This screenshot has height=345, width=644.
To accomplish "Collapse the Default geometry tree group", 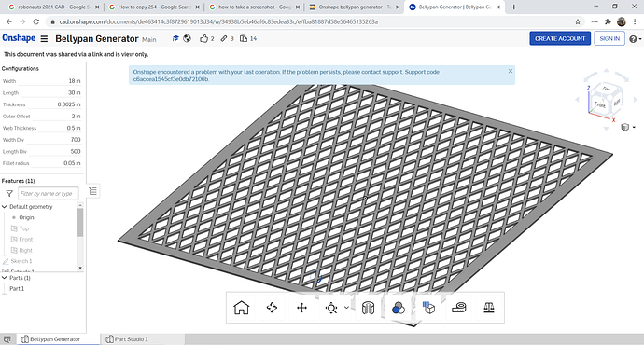I will pyautogui.click(x=5, y=207).
